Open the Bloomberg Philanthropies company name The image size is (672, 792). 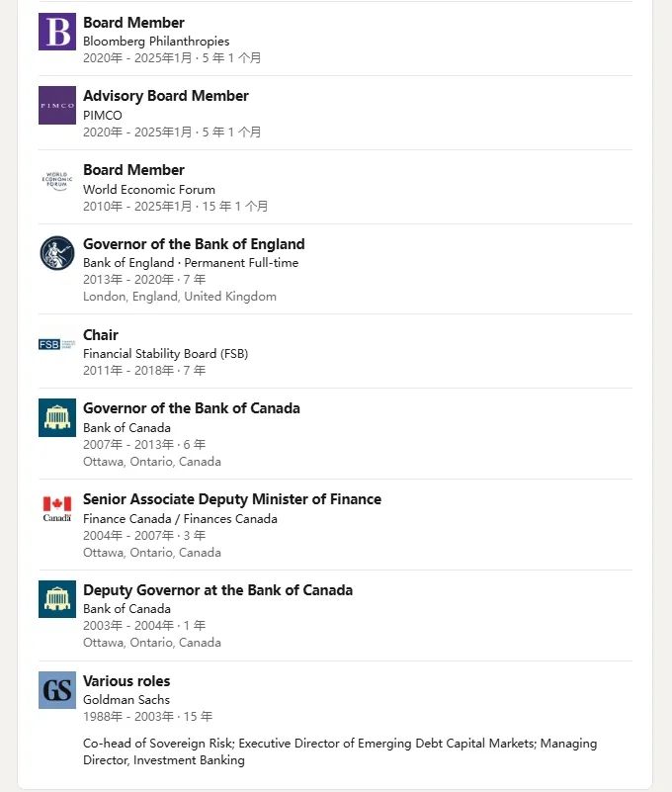pyautogui.click(x=156, y=42)
